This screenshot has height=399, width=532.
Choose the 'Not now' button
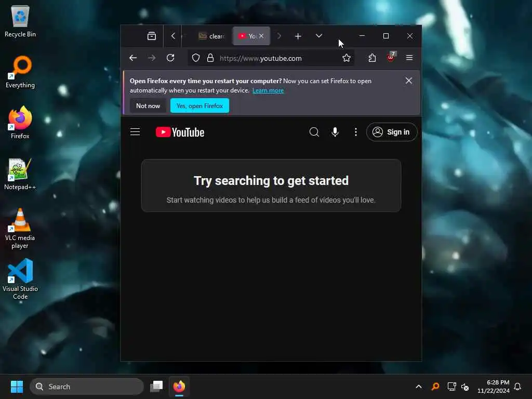click(148, 106)
